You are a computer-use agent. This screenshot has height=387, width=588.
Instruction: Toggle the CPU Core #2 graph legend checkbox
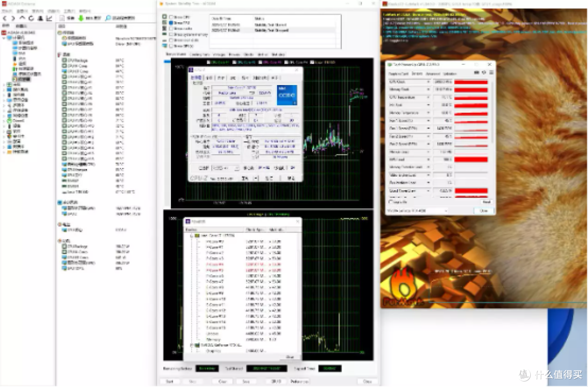click(234, 62)
